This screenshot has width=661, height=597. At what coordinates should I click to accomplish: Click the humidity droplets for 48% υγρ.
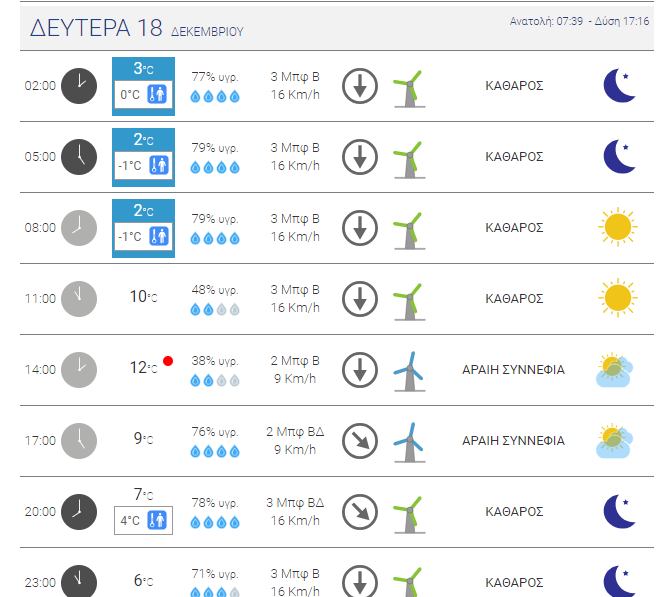(215, 309)
